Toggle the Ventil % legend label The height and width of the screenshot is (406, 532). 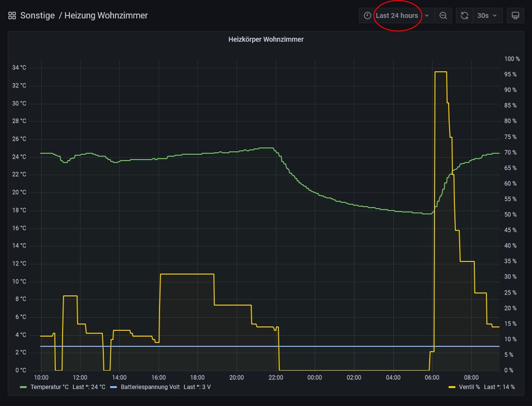[470, 387]
